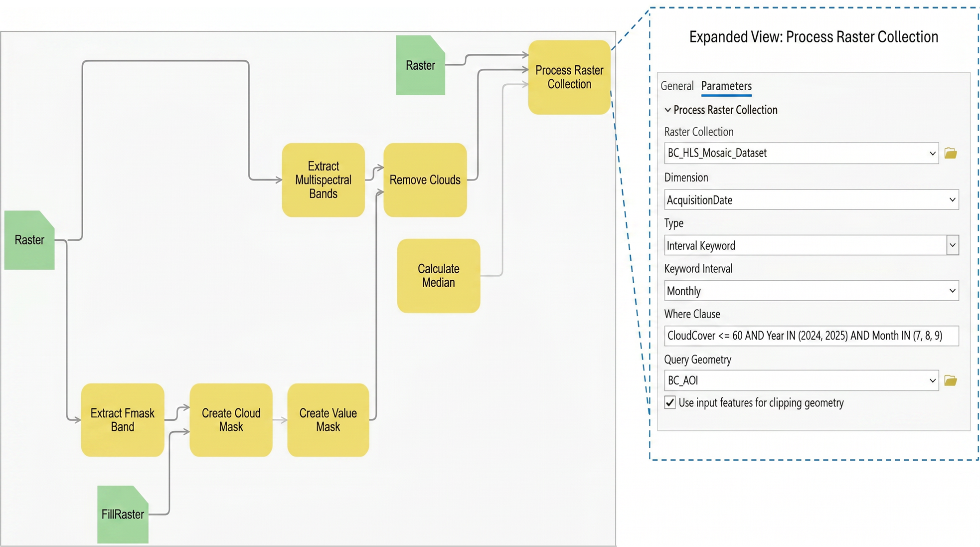
Task: Switch to the Parameters tab
Action: (x=726, y=86)
